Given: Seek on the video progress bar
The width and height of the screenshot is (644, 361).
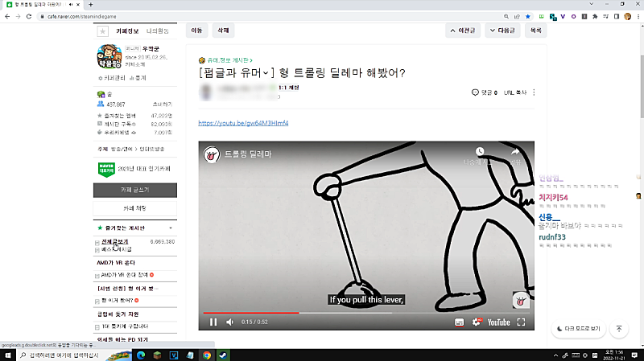Looking at the screenshot, I should 366,313.
